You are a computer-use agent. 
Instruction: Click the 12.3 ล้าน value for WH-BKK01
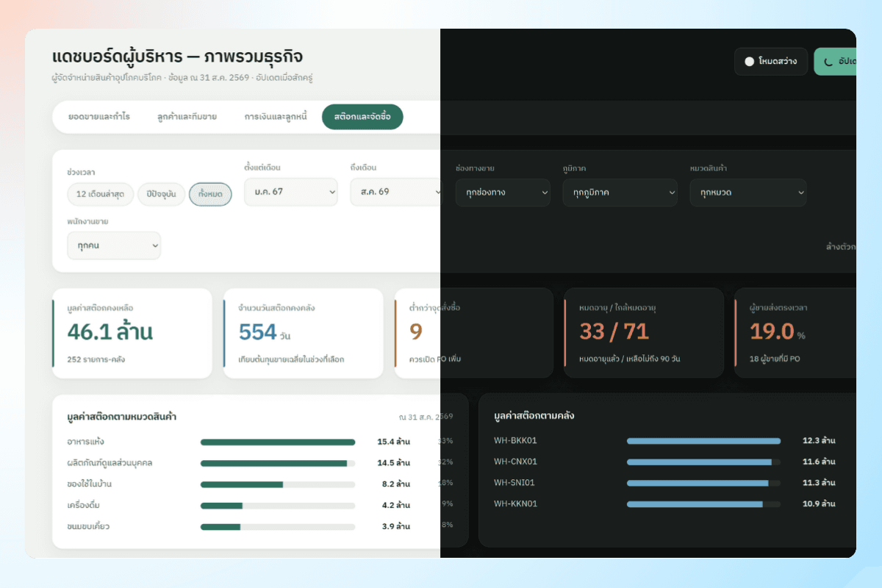click(819, 441)
